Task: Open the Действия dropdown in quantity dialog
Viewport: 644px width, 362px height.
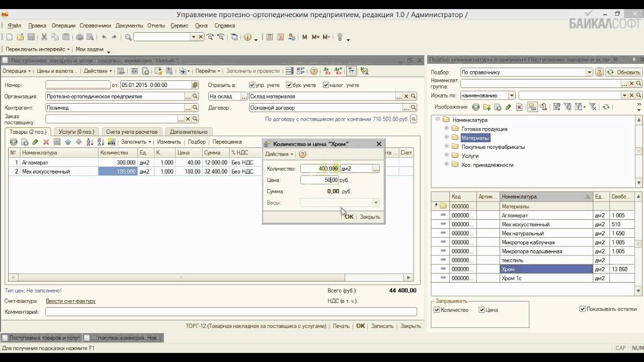Action: click(x=279, y=154)
